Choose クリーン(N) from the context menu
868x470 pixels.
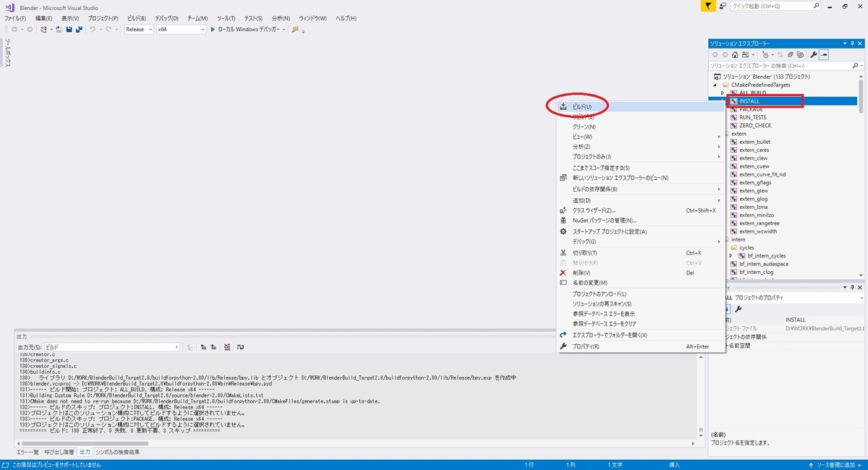point(640,127)
